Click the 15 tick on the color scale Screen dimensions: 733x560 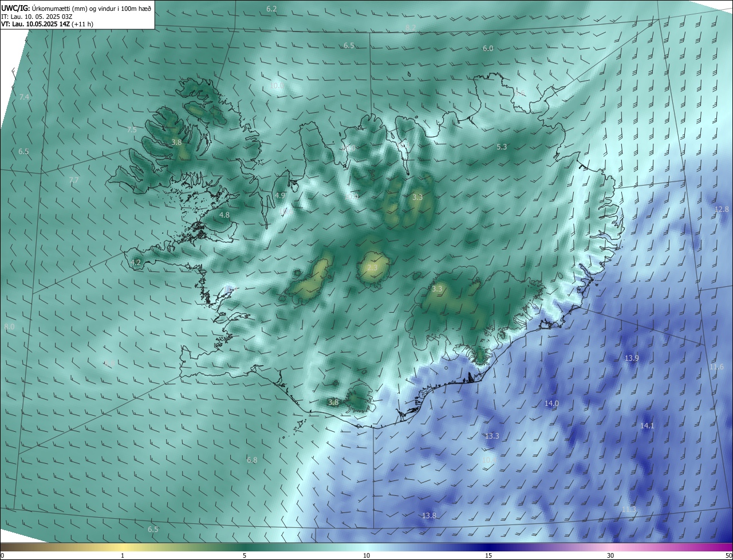pos(488,555)
